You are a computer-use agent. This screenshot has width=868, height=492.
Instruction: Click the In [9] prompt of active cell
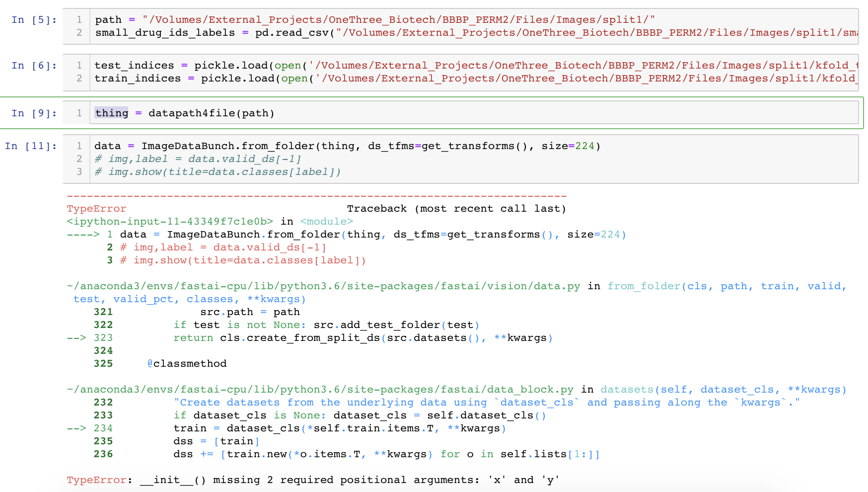click(x=34, y=113)
